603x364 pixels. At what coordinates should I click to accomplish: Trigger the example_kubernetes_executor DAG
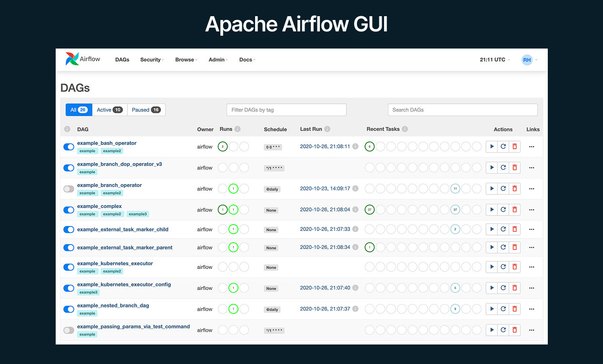[x=492, y=267]
